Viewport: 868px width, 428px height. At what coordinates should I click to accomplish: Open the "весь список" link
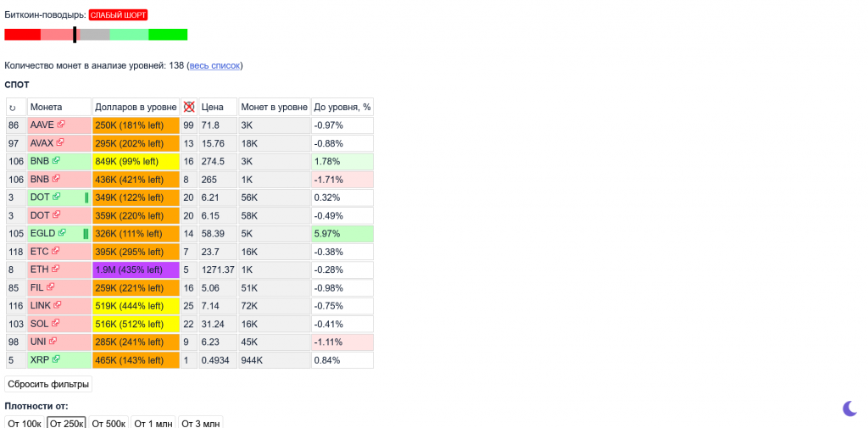click(x=214, y=65)
